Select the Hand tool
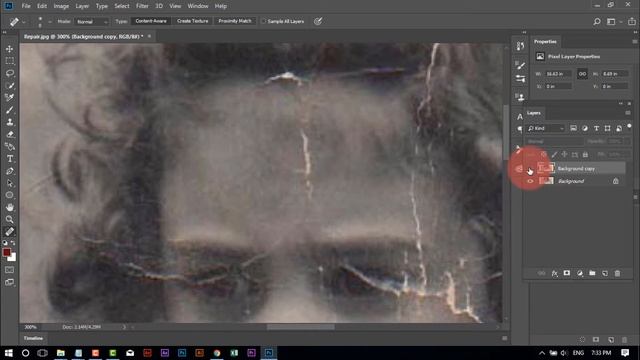The image size is (640, 360). tap(9, 207)
